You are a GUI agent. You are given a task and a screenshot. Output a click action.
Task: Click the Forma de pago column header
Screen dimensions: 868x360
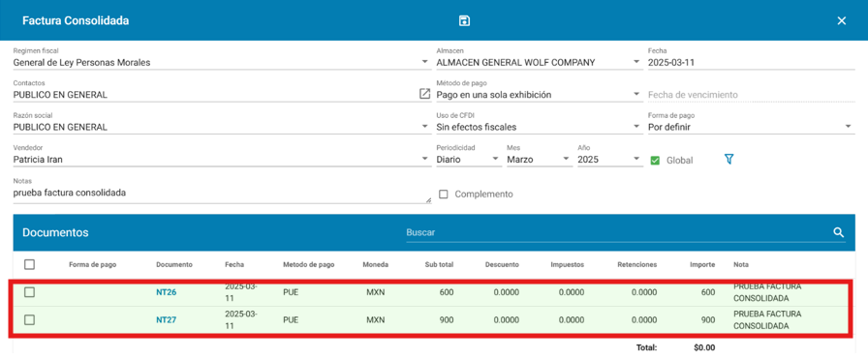pyautogui.click(x=92, y=265)
